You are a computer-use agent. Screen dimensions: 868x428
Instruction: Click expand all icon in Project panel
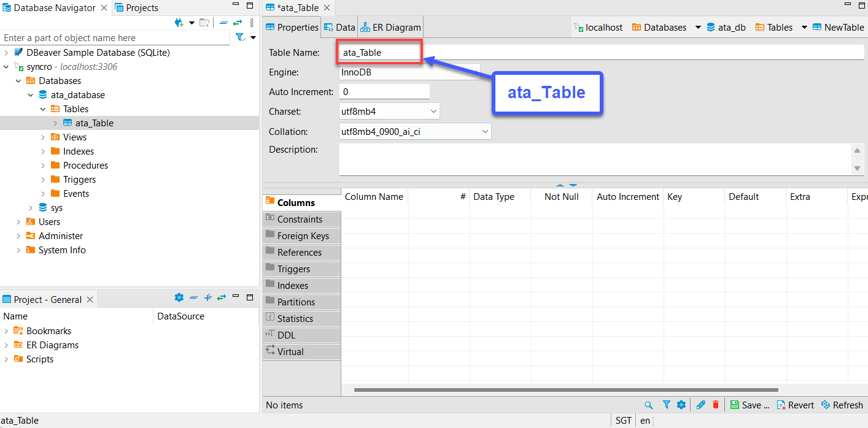point(207,297)
